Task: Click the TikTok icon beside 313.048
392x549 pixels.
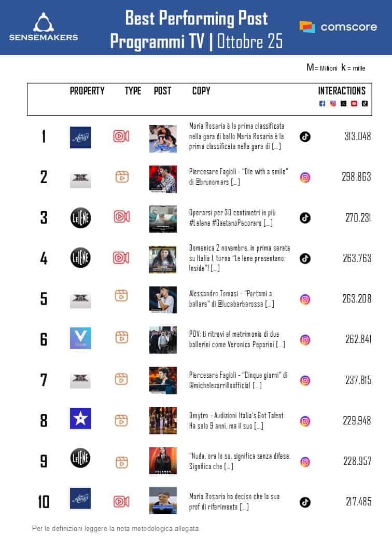Action: (x=305, y=137)
